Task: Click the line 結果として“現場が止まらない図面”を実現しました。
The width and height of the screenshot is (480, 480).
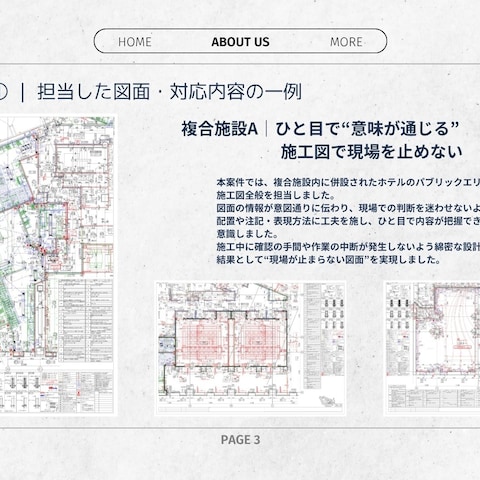Action: (329, 259)
